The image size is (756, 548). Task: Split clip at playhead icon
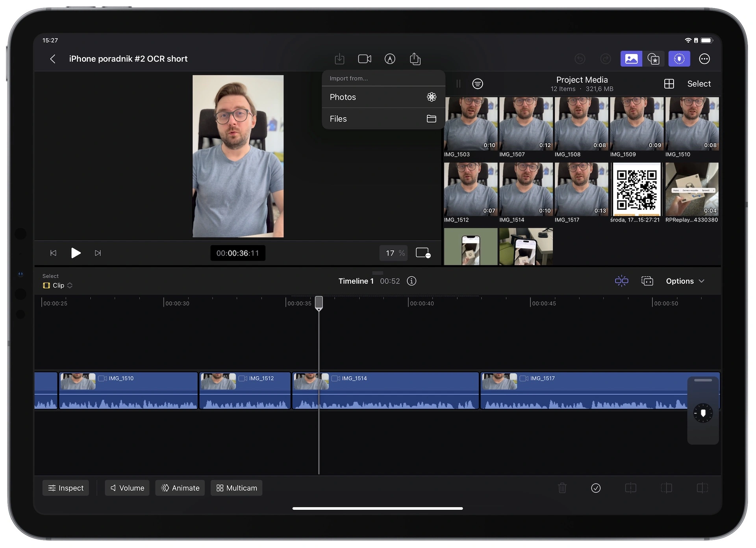pyautogui.click(x=631, y=488)
